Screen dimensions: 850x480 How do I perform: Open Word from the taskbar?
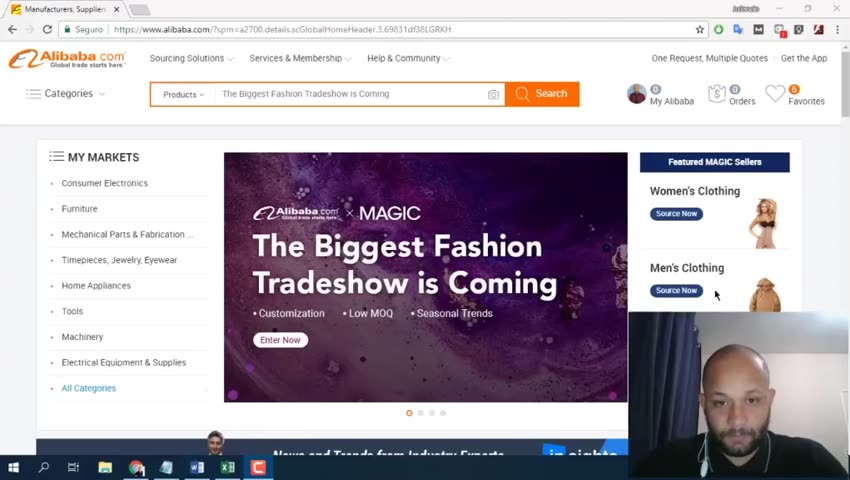pos(197,467)
